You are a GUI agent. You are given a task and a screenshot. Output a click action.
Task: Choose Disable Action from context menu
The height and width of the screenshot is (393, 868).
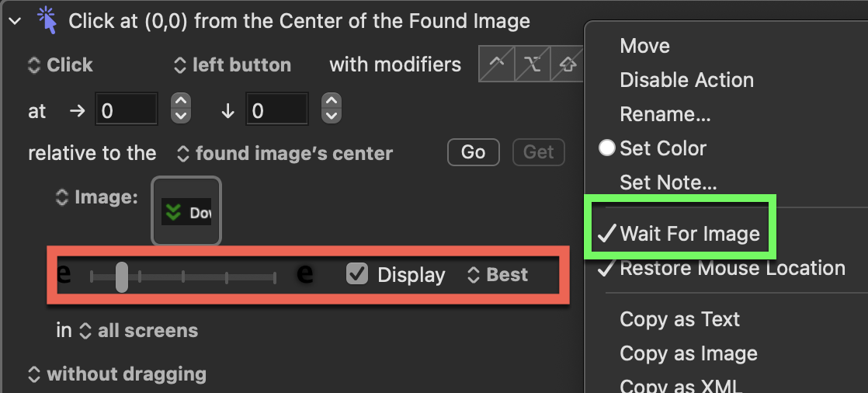(686, 80)
